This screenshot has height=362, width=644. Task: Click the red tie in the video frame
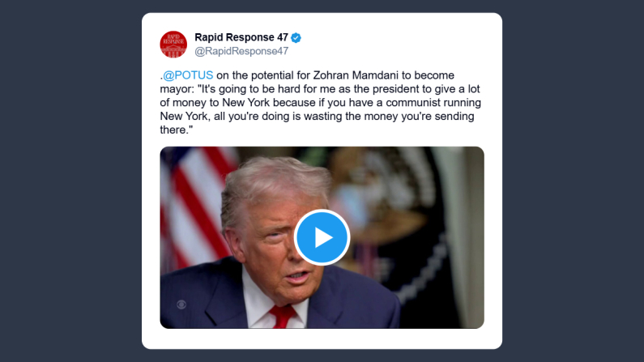point(282,316)
